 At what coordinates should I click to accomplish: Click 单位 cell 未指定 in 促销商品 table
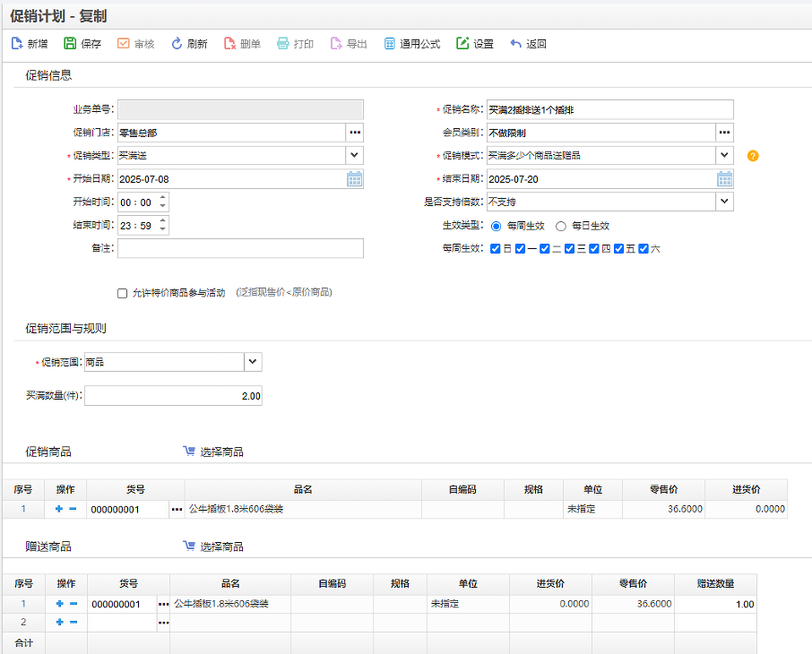[x=592, y=510]
